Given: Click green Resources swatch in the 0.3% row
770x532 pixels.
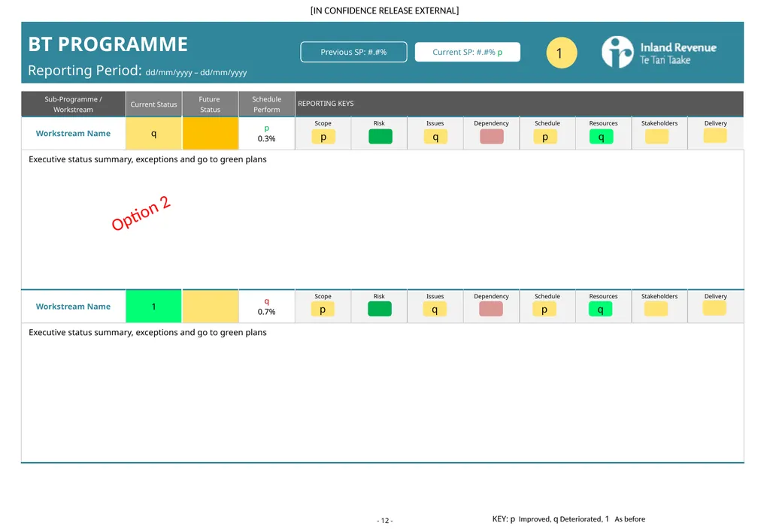Looking at the screenshot, I should coord(601,137).
